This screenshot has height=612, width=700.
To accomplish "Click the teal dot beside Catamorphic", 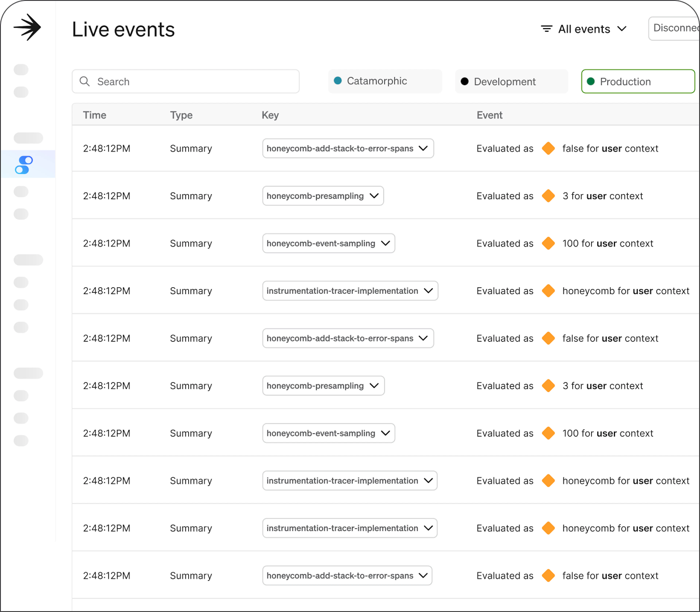I will [x=338, y=81].
